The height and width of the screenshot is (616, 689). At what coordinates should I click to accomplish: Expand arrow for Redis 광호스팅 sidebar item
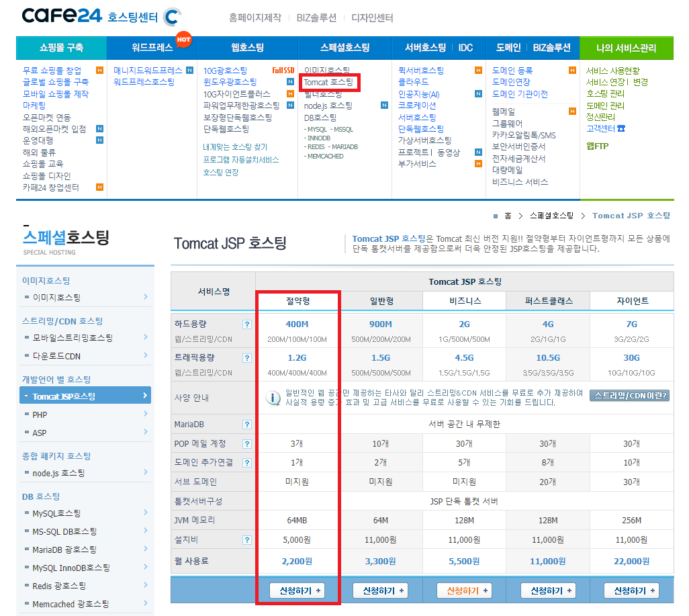(146, 585)
